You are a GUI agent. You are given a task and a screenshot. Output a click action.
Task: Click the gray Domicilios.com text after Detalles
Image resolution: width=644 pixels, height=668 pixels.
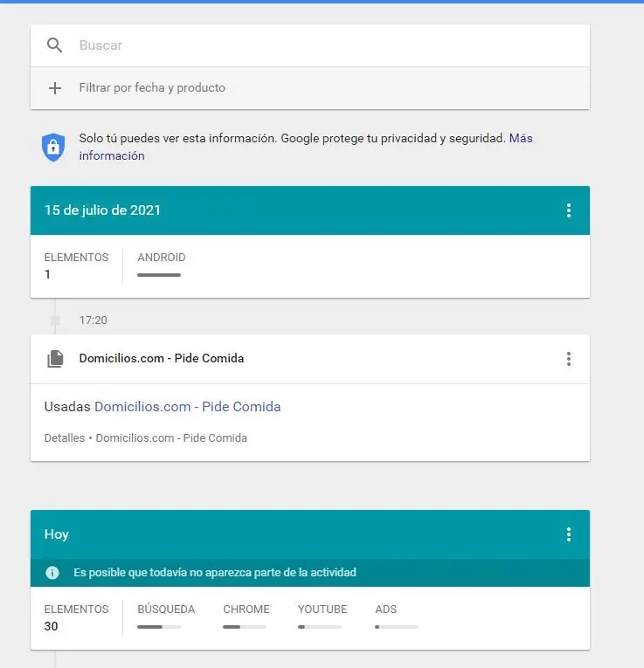171,438
